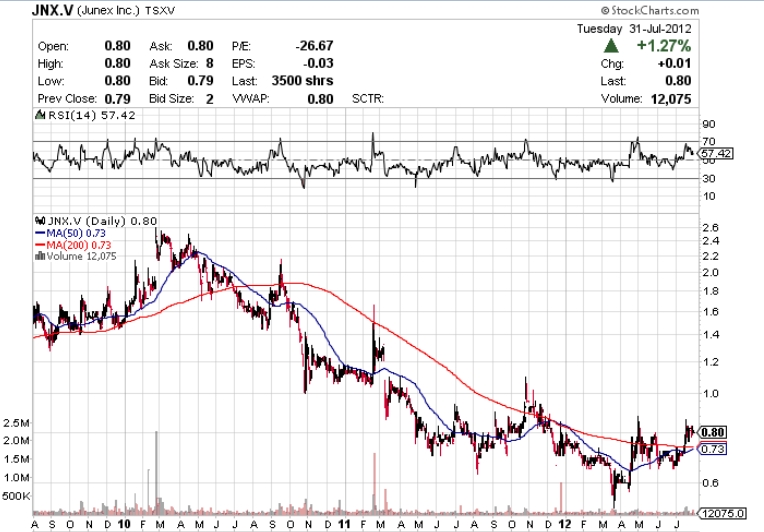Click the 12 year marker on time axis
The image size is (764, 532).
[565, 524]
